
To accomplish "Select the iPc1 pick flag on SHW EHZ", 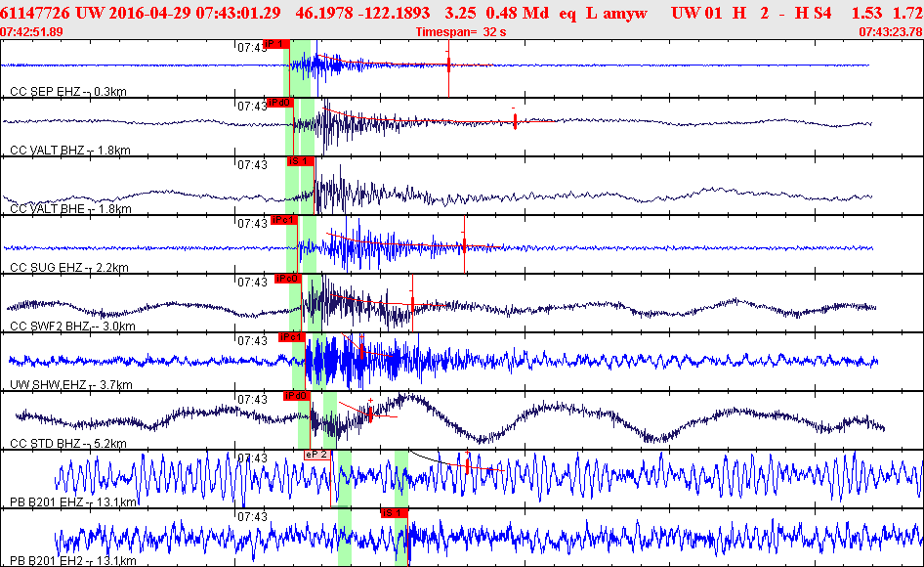I will point(292,337).
